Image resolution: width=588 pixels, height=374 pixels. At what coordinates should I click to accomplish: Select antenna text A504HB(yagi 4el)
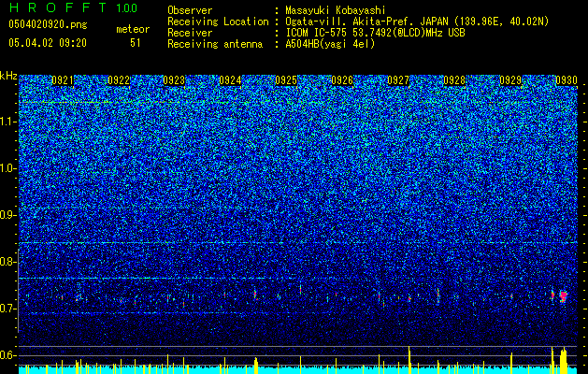(x=330, y=44)
